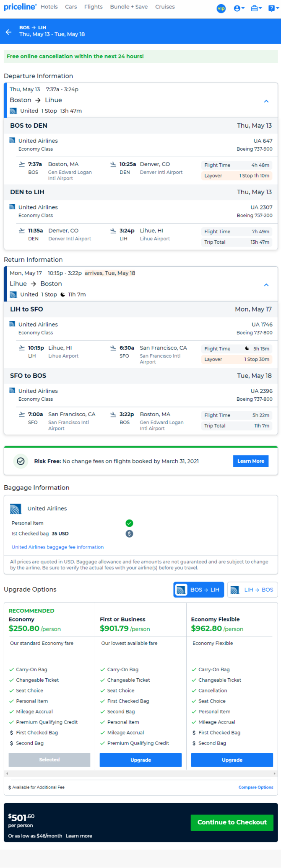Open Learn more about monthly payments
281x868 pixels.
(79, 836)
